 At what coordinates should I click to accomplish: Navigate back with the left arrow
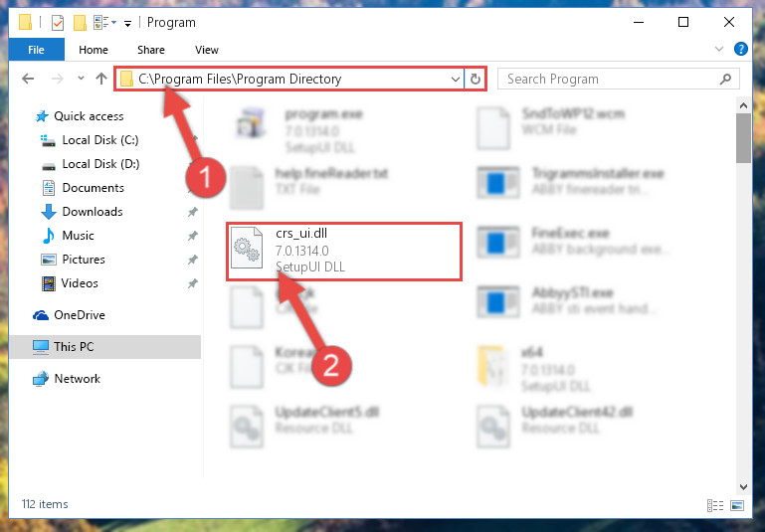coord(28,79)
